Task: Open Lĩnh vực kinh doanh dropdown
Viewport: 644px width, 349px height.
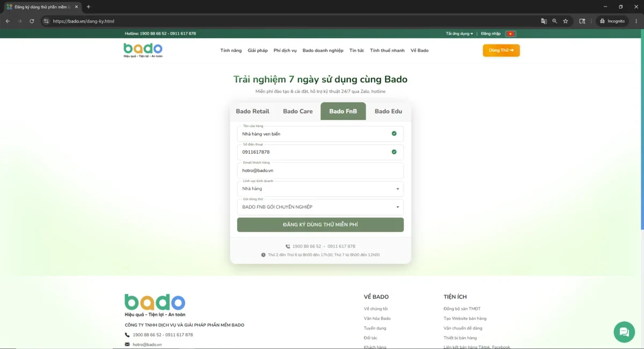Action: pos(320,189)
